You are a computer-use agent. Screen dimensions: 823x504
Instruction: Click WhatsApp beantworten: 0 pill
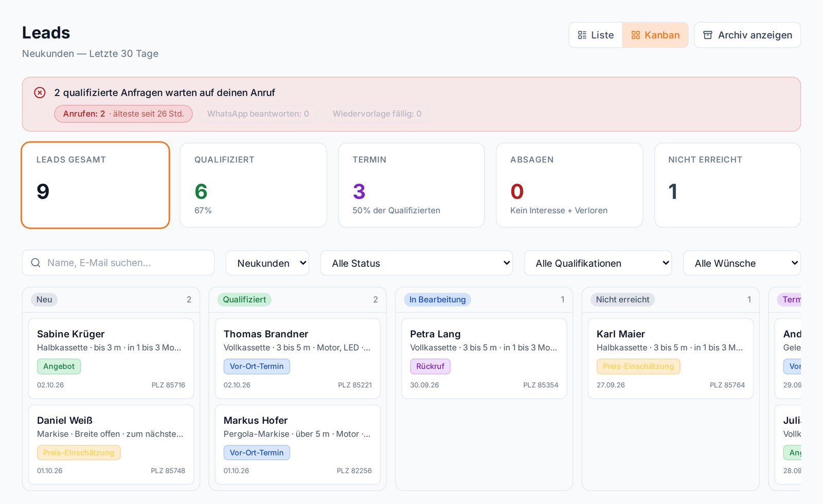click(x=258, y=114)
